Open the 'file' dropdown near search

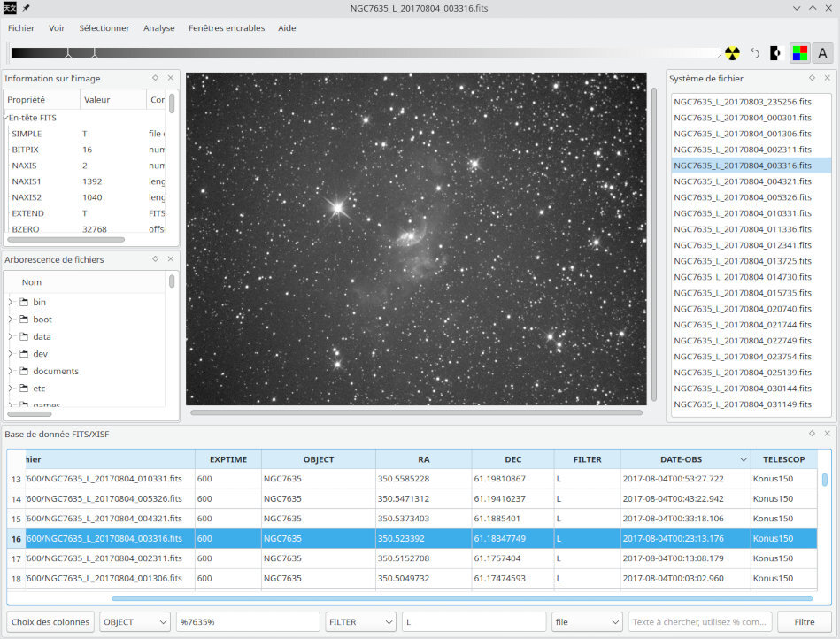(x=587, y=622)
